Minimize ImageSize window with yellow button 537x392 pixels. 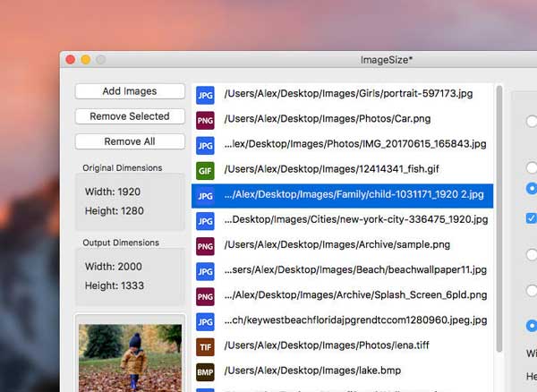(x=86, y=60)
